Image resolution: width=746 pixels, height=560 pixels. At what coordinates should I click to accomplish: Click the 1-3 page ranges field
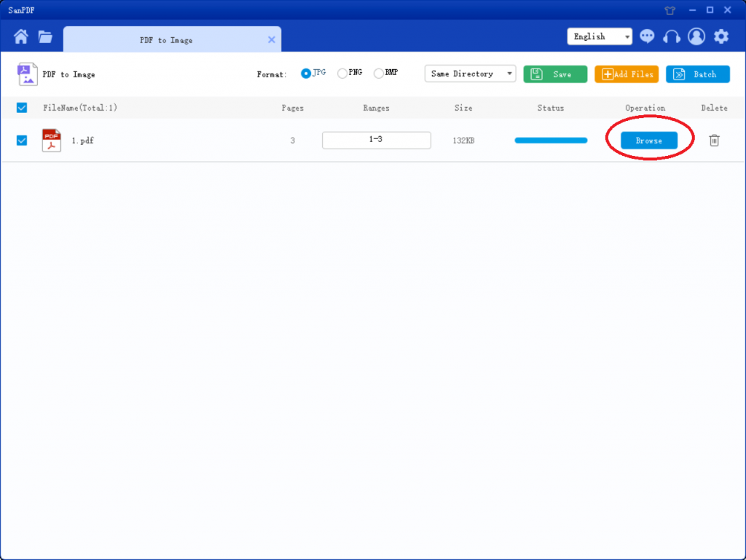(377, 141)
